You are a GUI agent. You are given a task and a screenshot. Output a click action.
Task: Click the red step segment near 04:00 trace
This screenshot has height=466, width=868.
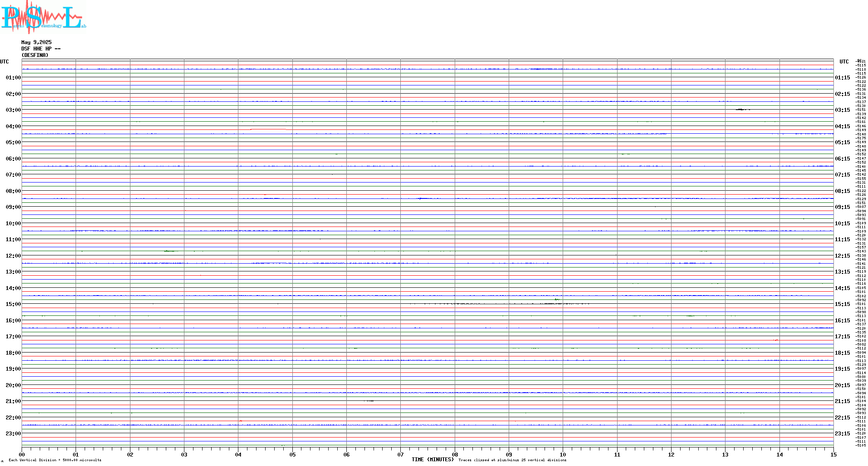(268, 129)
